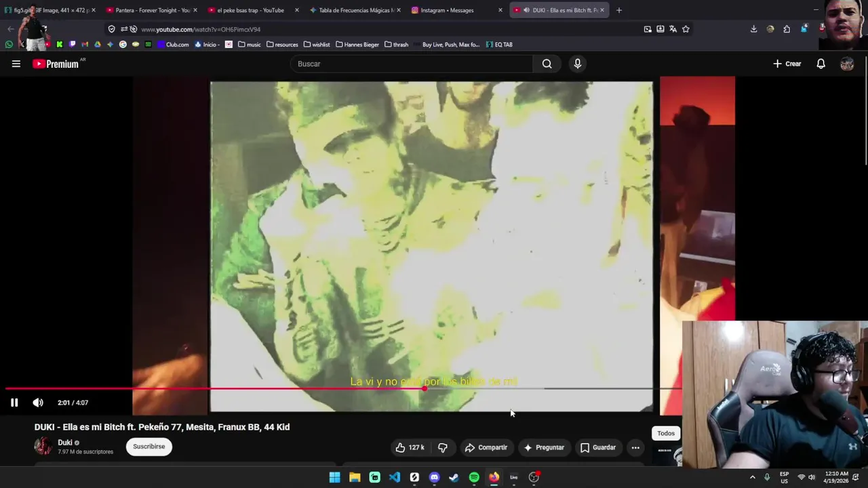
Task: Open the taskbar volume speaker icon
Action: tap(812, 477)
